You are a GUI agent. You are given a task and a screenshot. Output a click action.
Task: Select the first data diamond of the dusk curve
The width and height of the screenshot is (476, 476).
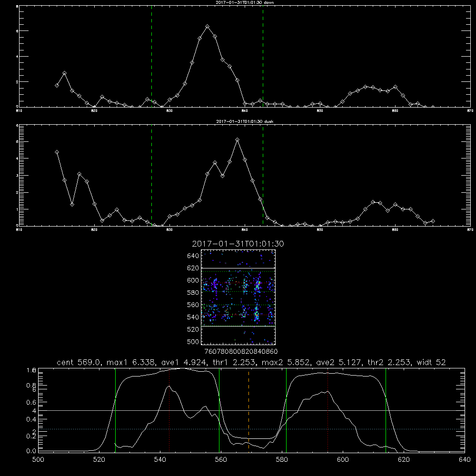57,152
